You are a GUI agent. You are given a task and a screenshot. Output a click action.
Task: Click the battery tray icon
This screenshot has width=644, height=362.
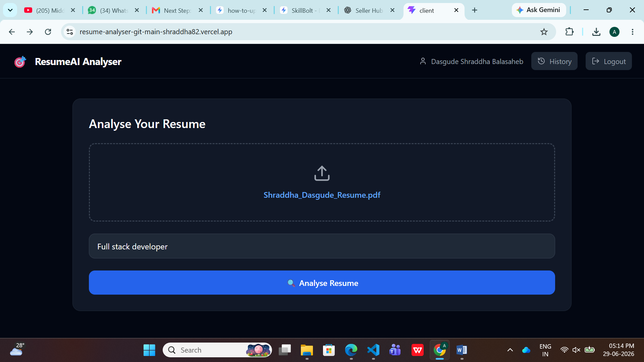[x=589, y=350]
